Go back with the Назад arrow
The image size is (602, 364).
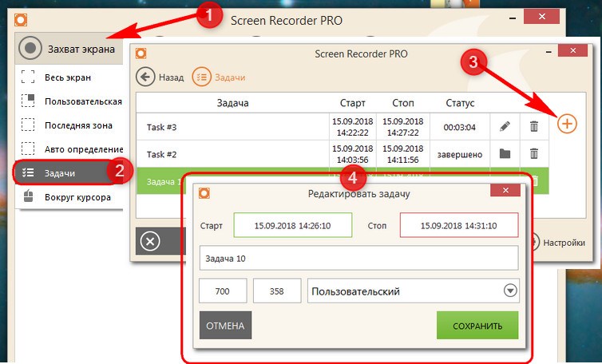145,77
